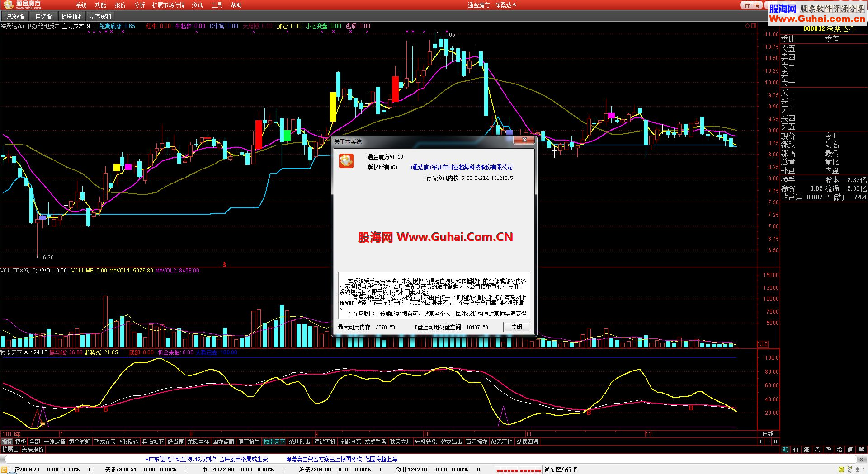Viewport: 868px width, 474px height.
Task: Select the 独步天下 indicator tab
Action: click(274, 441)
